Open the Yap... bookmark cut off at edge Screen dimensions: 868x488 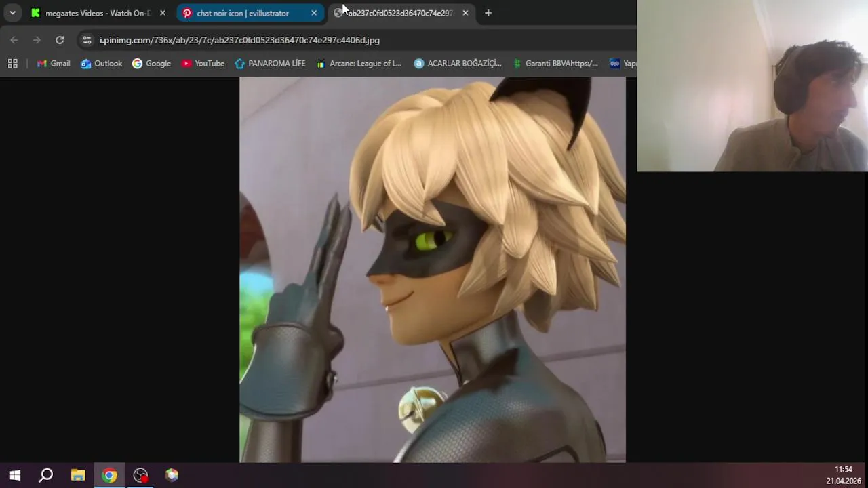pos(623,63)
